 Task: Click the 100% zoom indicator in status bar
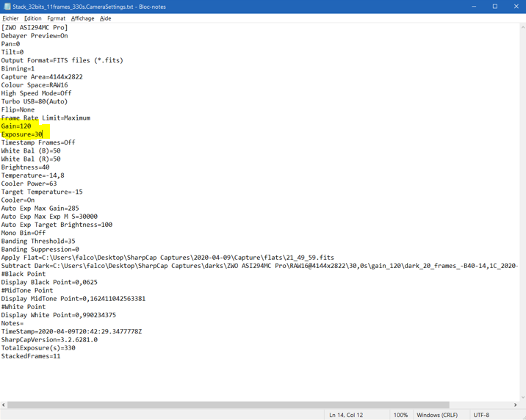tap(400, 415)
